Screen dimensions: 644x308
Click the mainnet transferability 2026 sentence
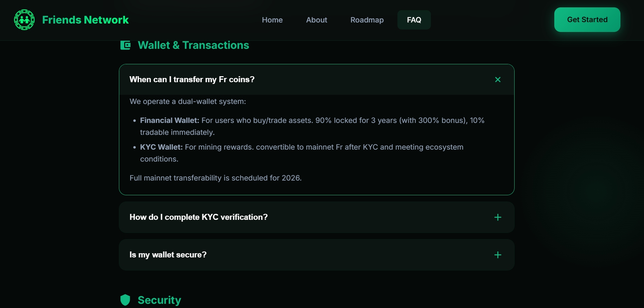pyautogui.click(x=216, y=178)
